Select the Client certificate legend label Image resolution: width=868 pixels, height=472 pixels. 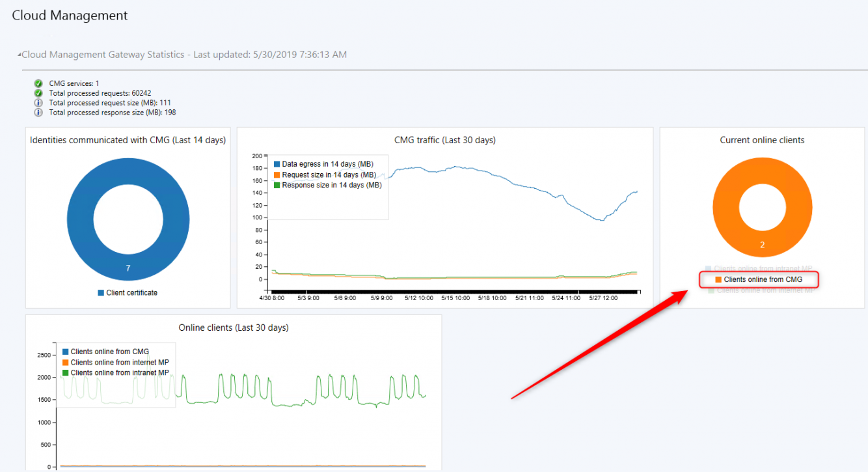(x=132, y=292)
